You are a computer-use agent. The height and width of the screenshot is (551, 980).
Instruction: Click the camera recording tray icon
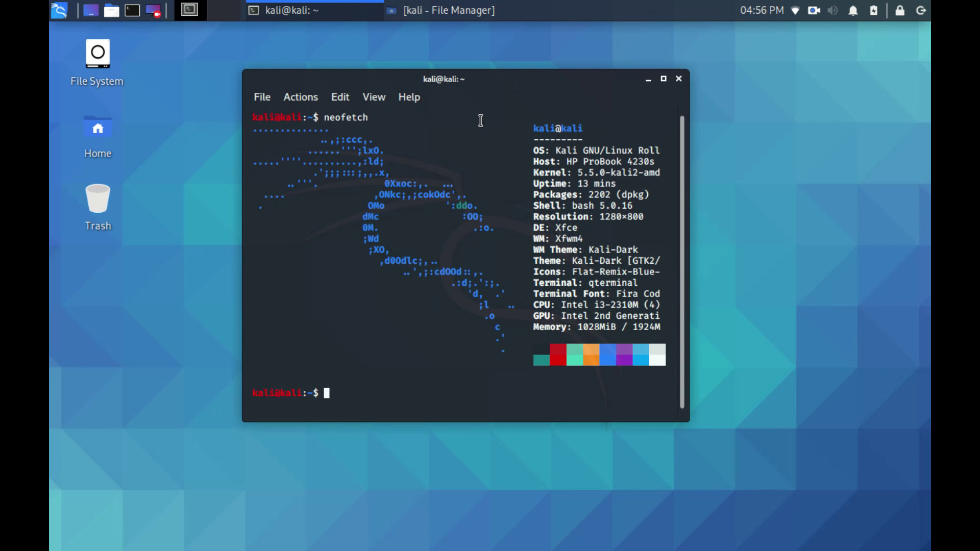(814, 10)
